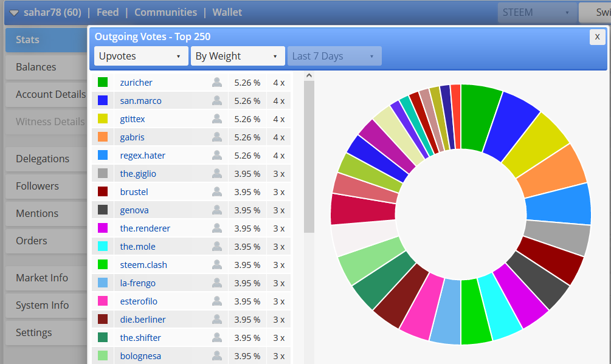Open the Wallet link
611x364 pixels.
point(227,13)
